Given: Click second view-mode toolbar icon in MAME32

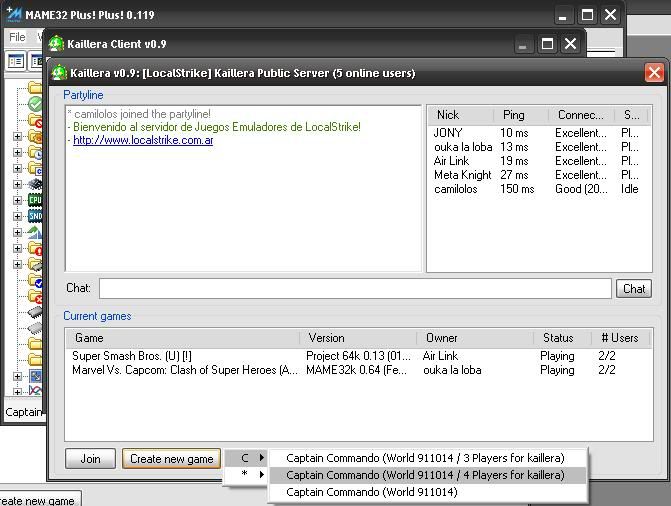Looking at the screenshot, I should [x=36, y=62].
